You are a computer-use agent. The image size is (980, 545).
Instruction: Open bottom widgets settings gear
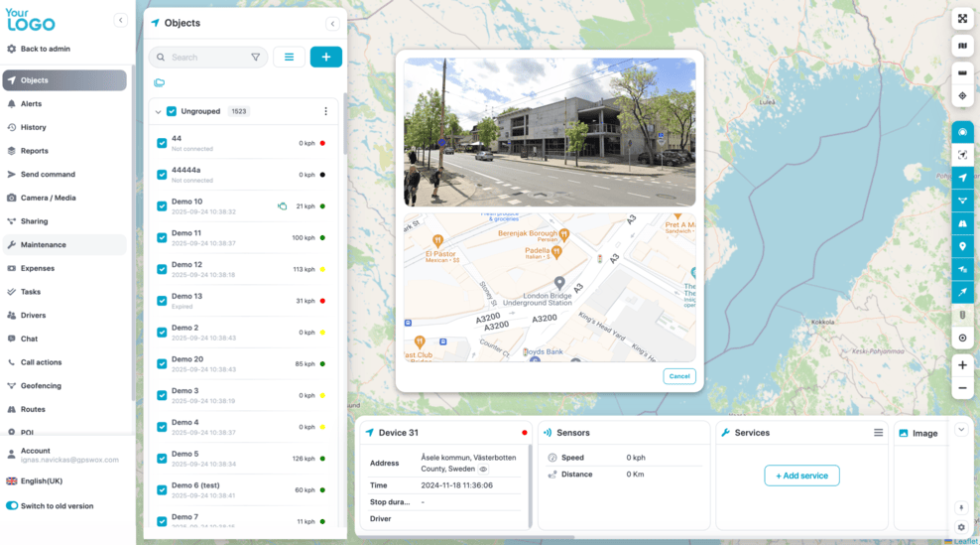(x=961, y=527)
